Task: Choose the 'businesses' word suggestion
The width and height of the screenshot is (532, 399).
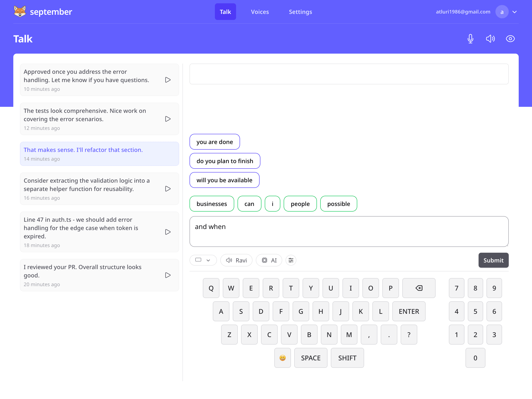Action: pos(211,204)
